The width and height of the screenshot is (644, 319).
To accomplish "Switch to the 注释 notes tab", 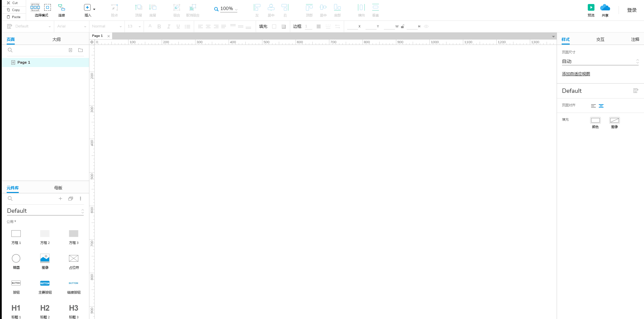I will [635, 40].
